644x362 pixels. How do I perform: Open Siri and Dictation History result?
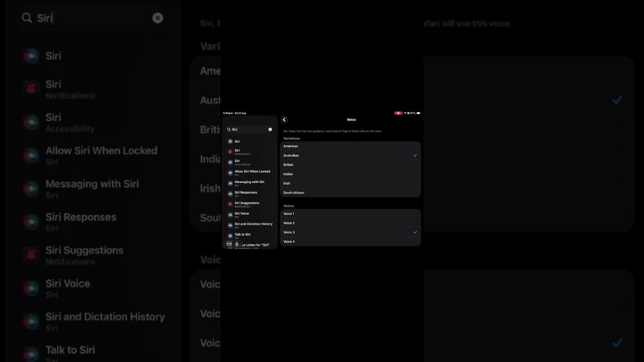tap(250, 225)
